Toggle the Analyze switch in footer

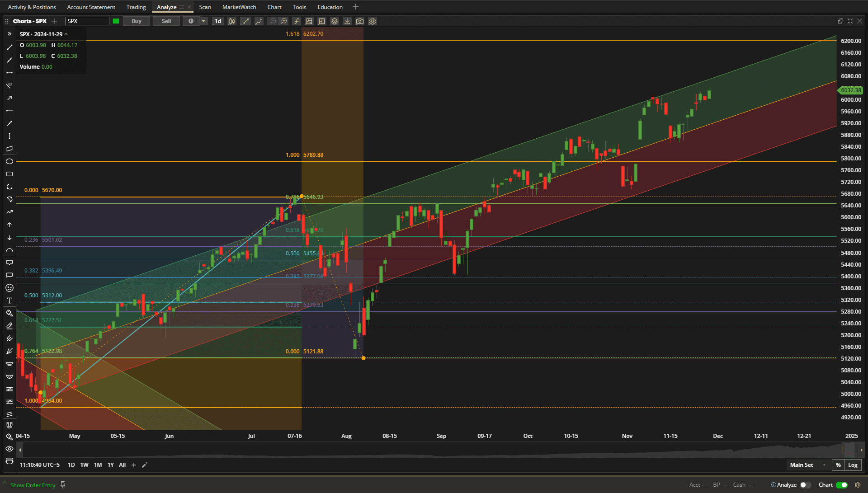click(805, 485)
